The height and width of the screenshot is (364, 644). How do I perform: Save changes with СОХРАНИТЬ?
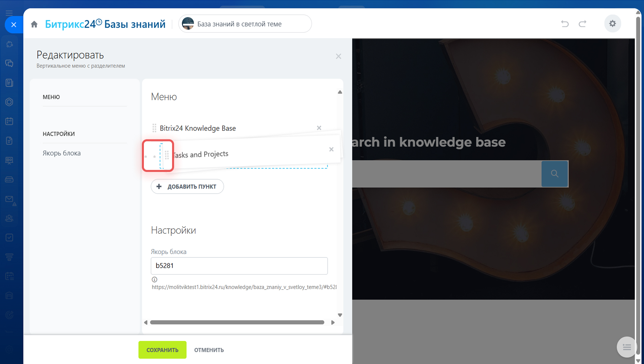point(162,350)
